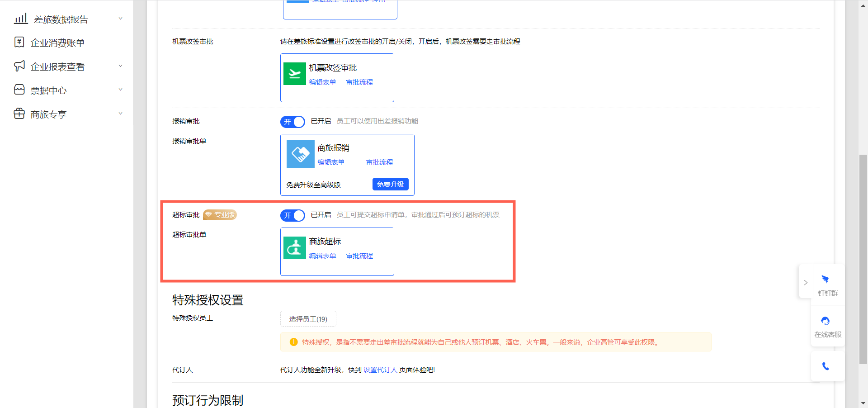This screenshot has height=408, width=868.
Task: Click the green 机票改签审批 plane icon
Action: click(295, 74)
